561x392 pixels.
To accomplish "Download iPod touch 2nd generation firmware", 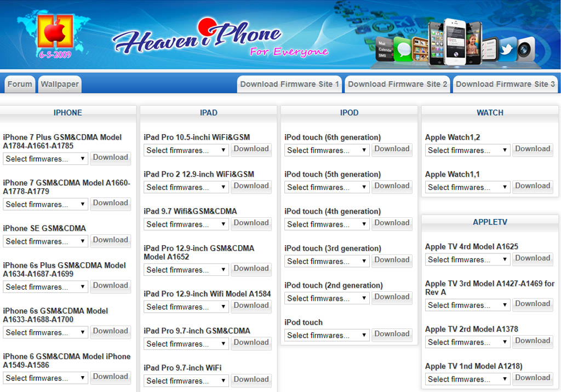I will pyautogui.click(x=392, y=297).
